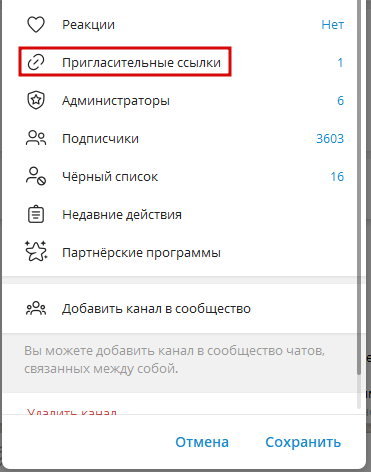Click the link chain icon for invite links
The image size is (371, 472).
pyautogui.click(x=36, y=62)
